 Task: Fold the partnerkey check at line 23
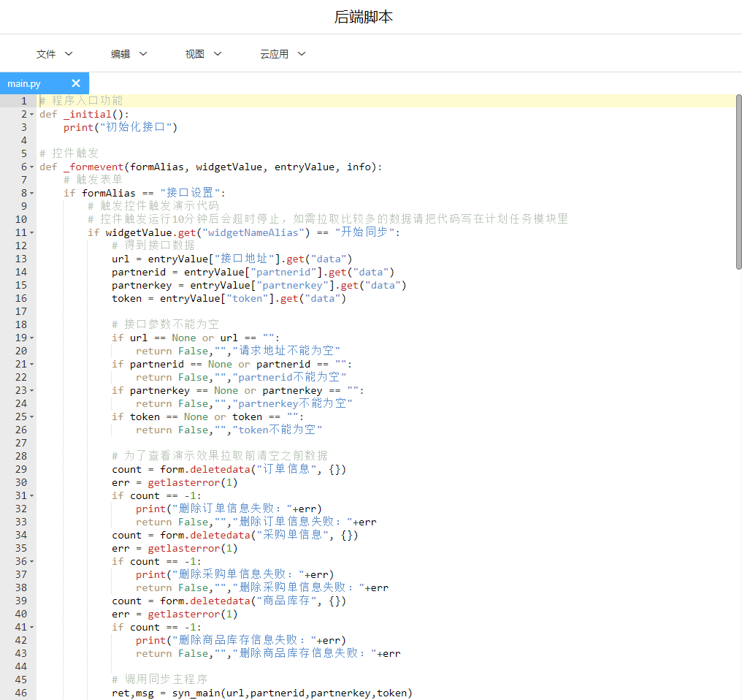[x=32, y=391]
